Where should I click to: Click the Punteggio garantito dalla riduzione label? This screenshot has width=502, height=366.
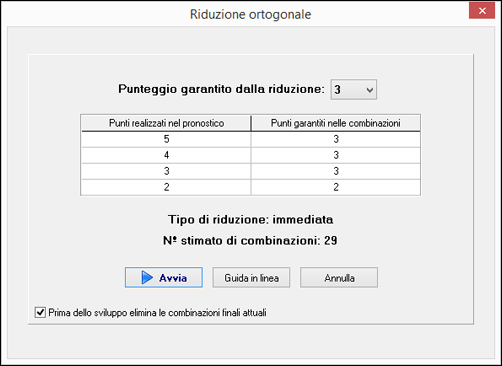click(x=221, y=89)
